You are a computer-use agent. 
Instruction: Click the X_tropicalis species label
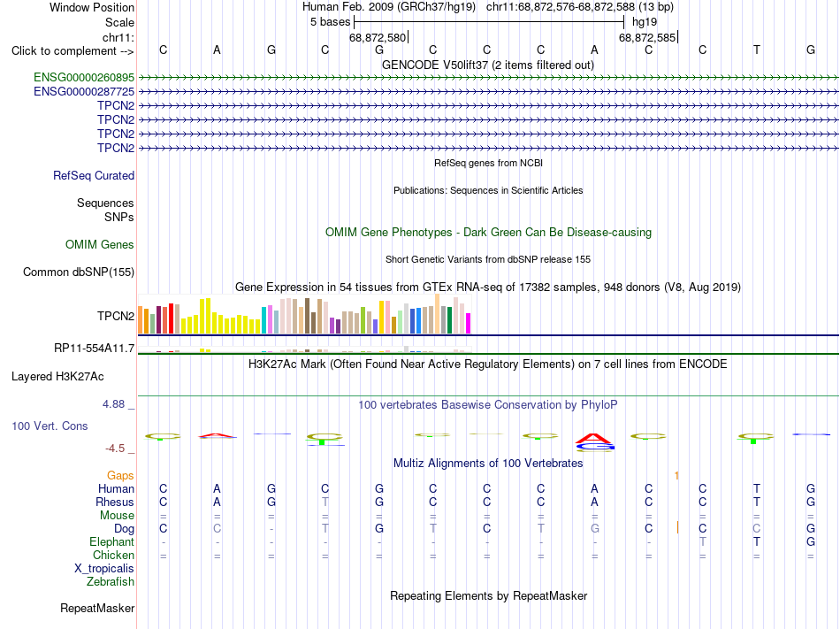104,569
